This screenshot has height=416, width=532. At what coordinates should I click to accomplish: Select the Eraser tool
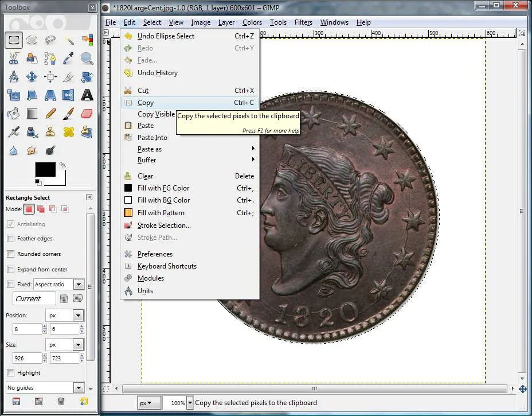click(x=87, y=114)
